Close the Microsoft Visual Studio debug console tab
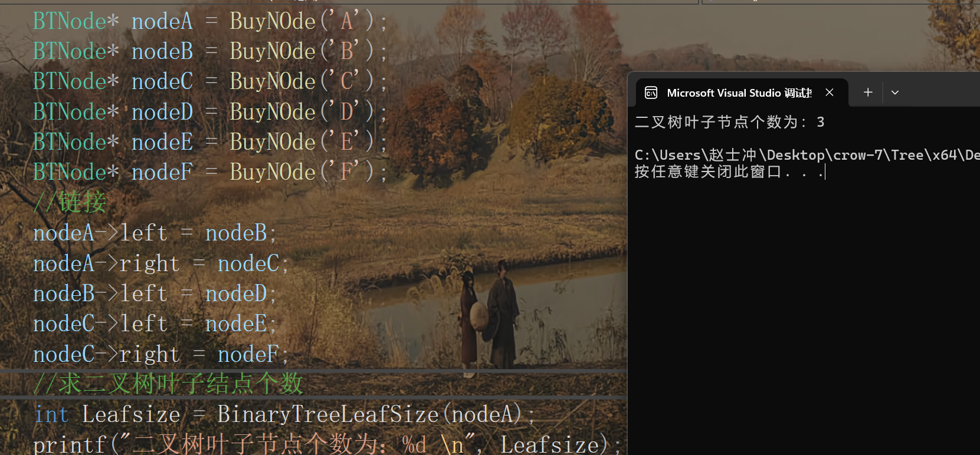Viewport: 980px width, 455px height. click(x=830, y=93)
